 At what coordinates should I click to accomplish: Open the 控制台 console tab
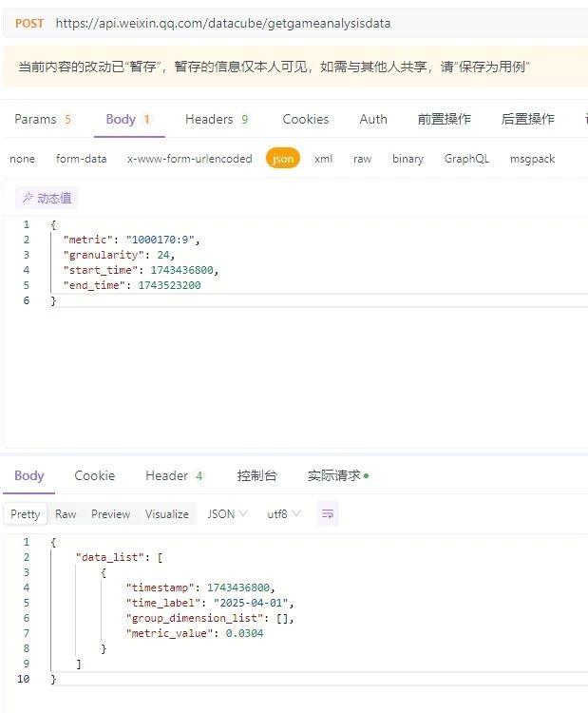256,475
